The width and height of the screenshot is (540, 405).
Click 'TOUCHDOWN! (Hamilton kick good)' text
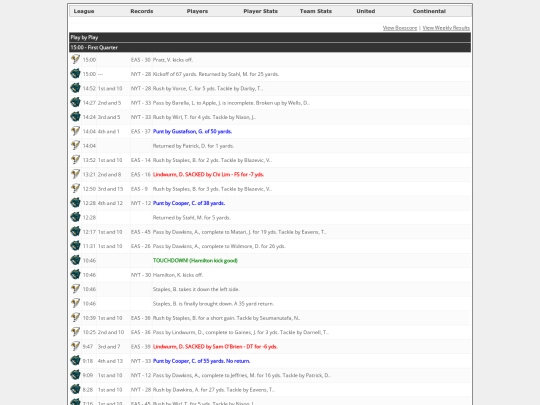point(195,261)
